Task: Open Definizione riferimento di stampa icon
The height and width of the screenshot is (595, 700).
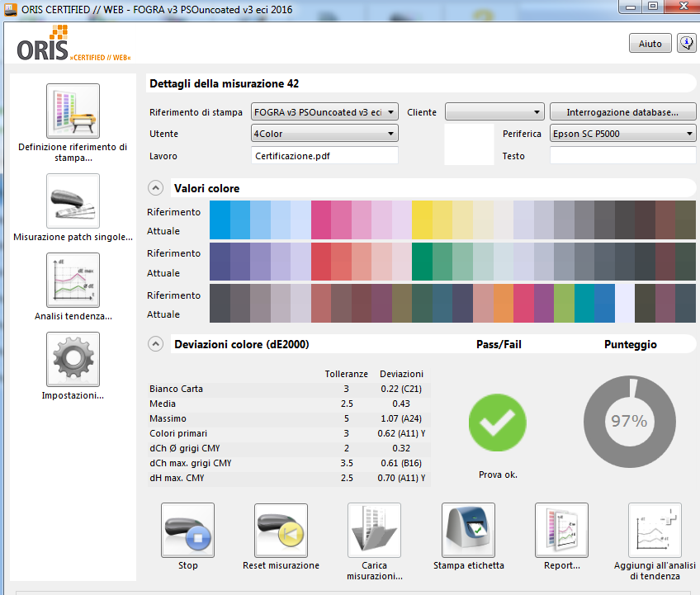Action: tap(73, 111)
